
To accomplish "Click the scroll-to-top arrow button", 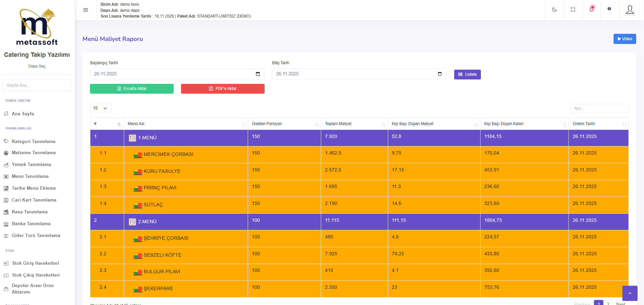I will (x=630, y=293).
